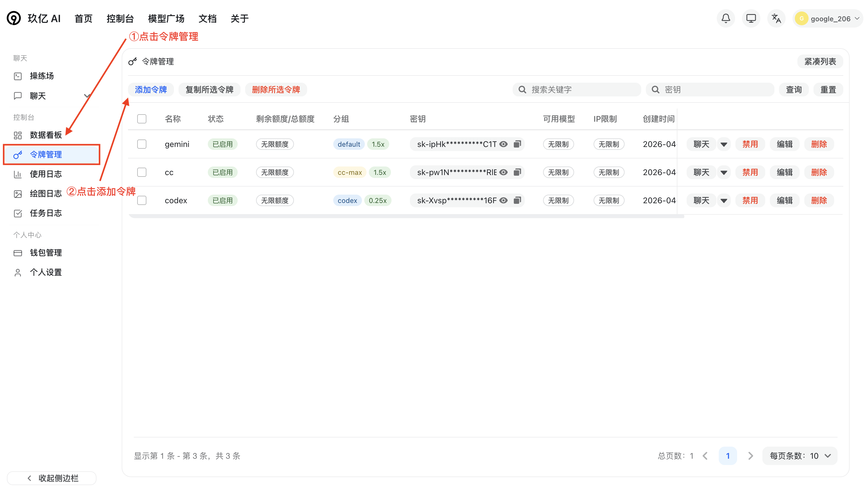Check the gemini row checkbox
Screen dimensions: 868x492
[x=142, y=144]
